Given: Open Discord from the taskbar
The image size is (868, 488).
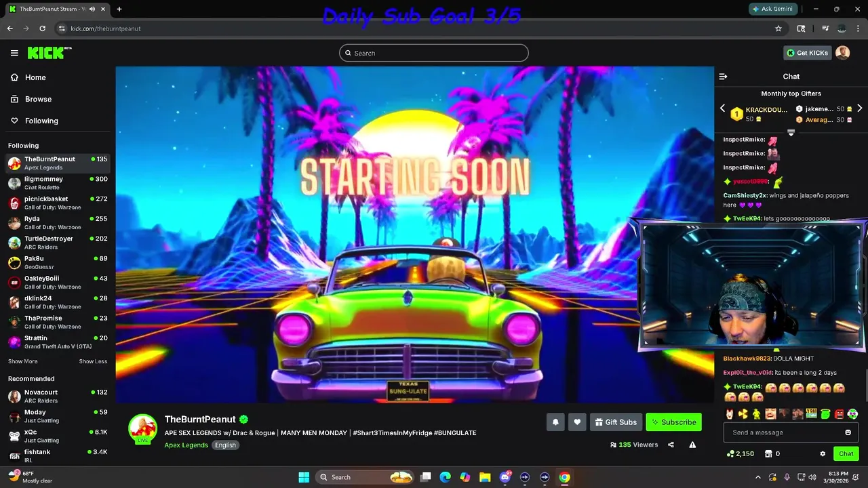Looking at the screenshot, I should pyautogui.click(x=505, y=477).
